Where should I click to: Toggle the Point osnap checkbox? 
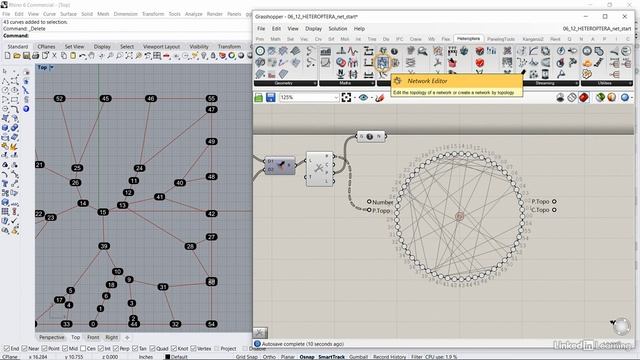pyautogui.click(x=44, y=349)
